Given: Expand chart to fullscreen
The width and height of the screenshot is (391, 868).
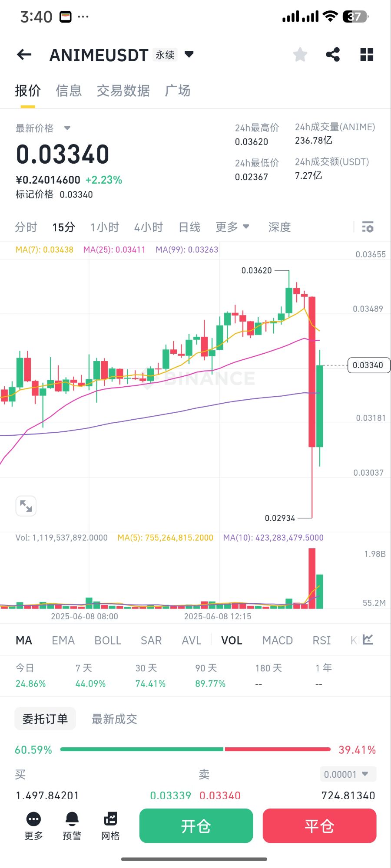Looking at the screenshot, I should (x=26, y=506).
